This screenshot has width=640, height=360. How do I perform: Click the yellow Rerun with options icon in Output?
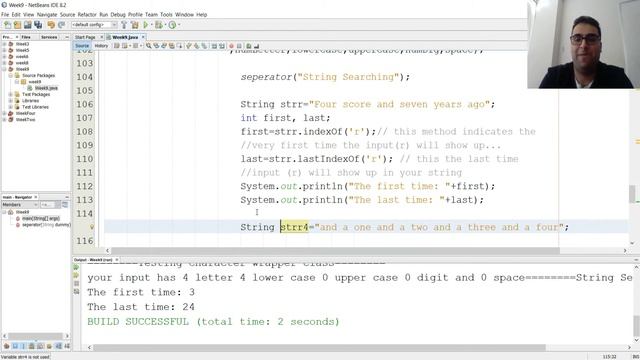pyautogui.click(x=76, y=276)
